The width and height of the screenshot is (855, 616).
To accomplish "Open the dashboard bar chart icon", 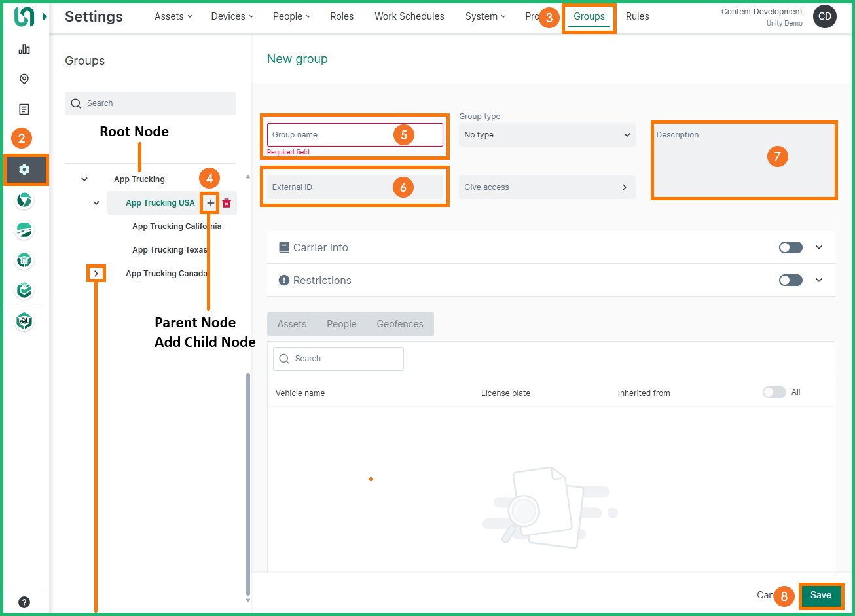I will tap(24, 49).
